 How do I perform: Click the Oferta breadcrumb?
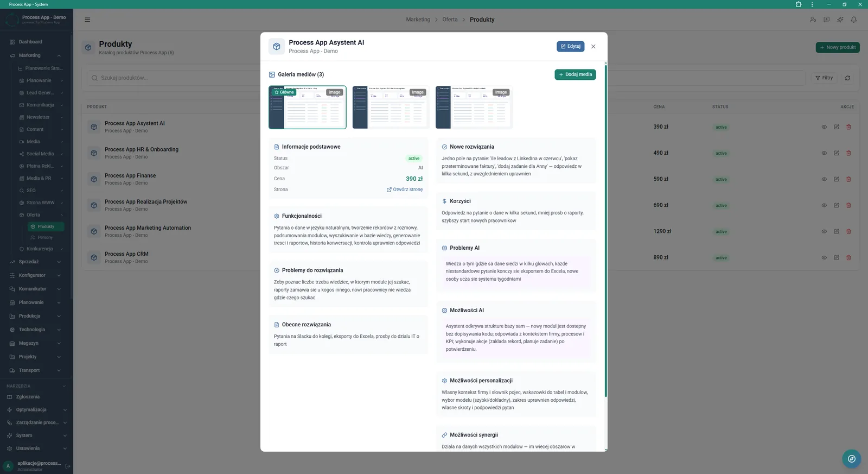(x=450, y=20)
